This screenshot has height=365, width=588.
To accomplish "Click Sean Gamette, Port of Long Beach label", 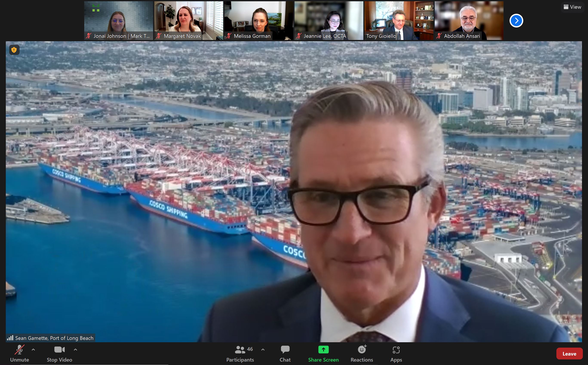I will [x=54, y=338].
